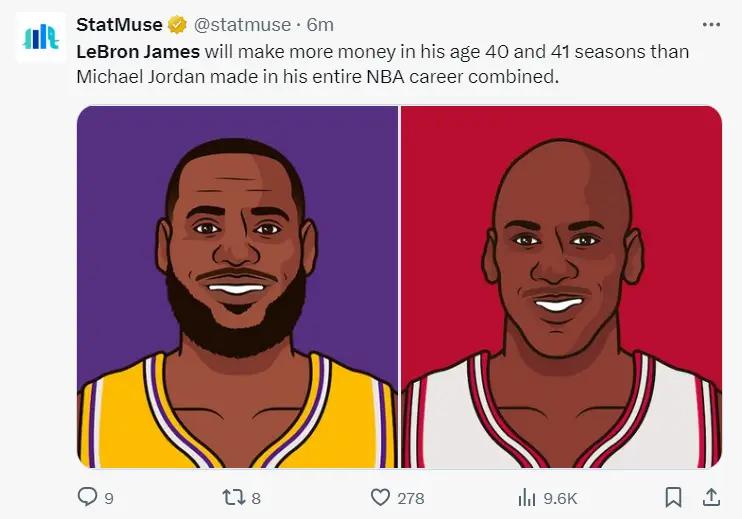
Task: Click the 9.6K views count
Action: point(559,498)
